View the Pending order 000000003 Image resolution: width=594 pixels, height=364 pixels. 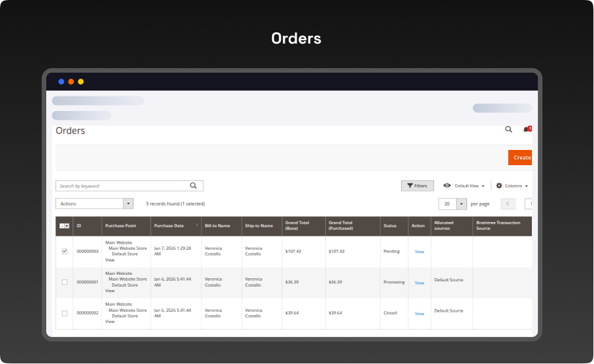[419, 252]
